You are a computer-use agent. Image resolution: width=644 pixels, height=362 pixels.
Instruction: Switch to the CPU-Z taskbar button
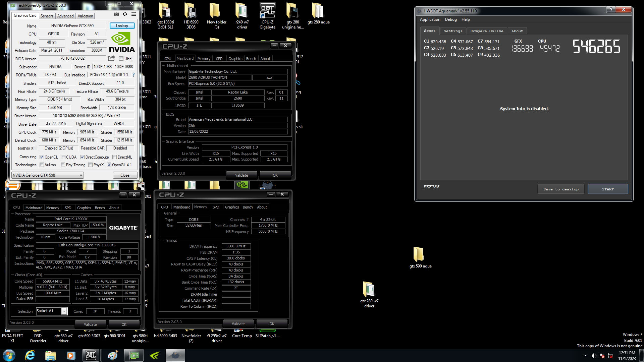tap(91, 355)
